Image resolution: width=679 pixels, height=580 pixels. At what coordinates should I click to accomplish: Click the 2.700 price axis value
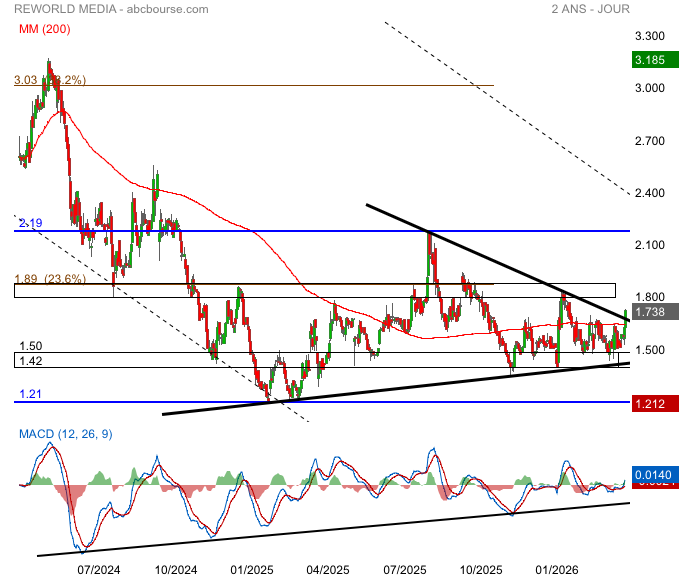pos(650,141)
